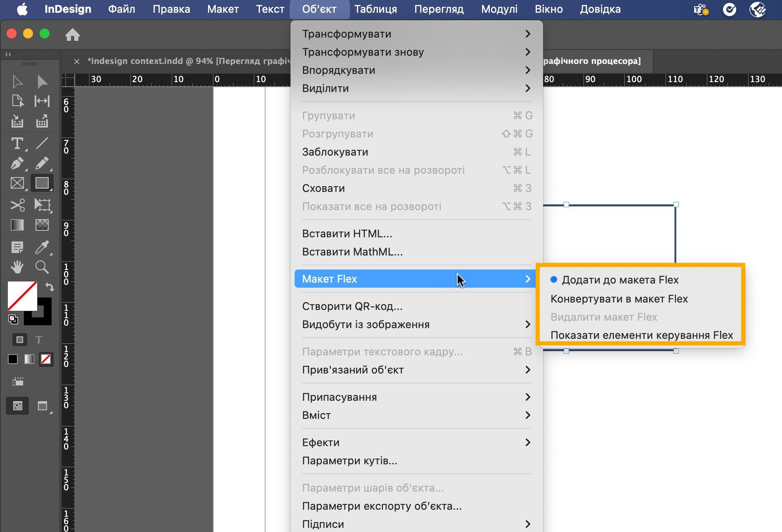Screen dimensions: 782x532
Task: Select the Line tool
Action: click(42, 144)
